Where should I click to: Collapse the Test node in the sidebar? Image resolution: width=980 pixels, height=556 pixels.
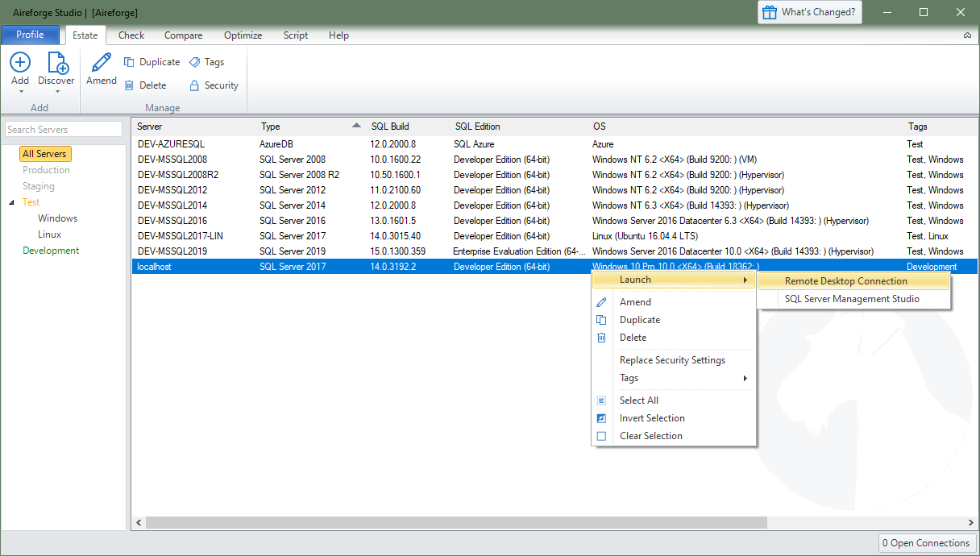pyautogui.click(x=10, y=201)
